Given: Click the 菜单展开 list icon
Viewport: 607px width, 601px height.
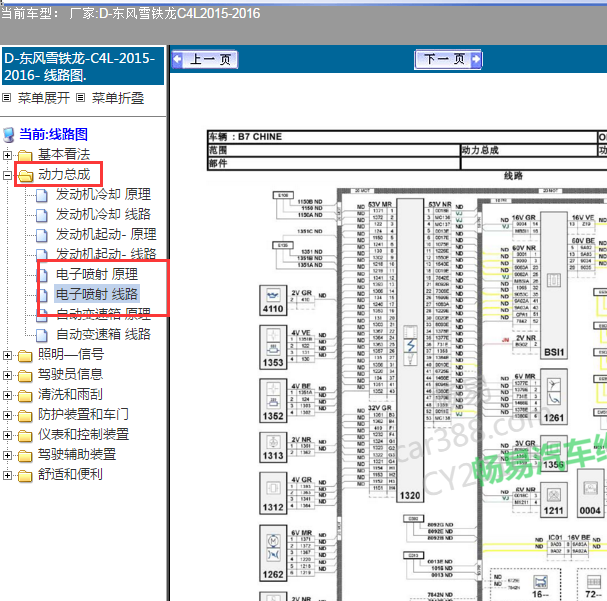Looking at the screenshot, I should pos(7,98).
